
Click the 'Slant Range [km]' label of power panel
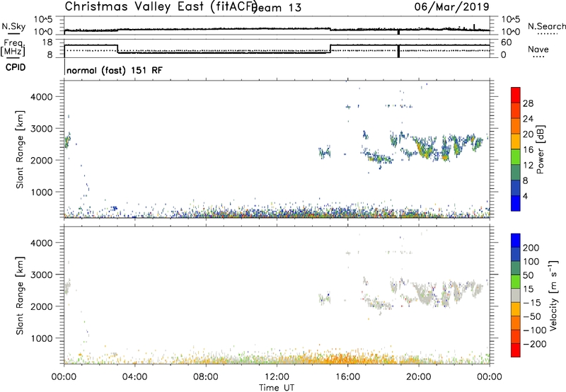tap(20, 149)
